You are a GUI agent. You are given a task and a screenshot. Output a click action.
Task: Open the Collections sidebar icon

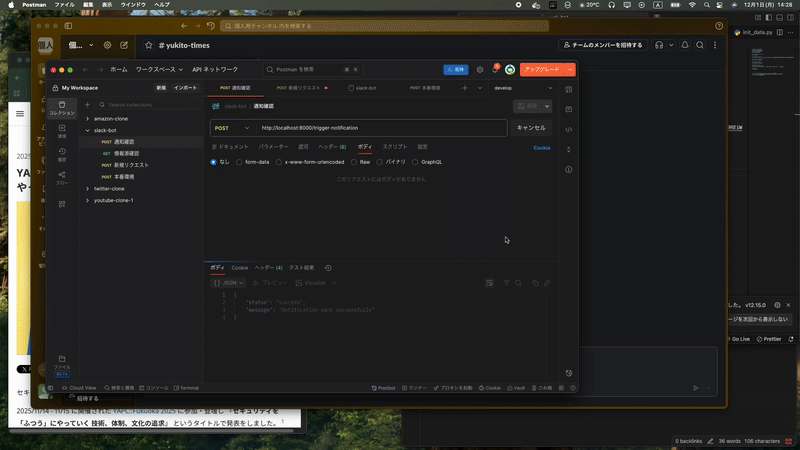point(62,109)
